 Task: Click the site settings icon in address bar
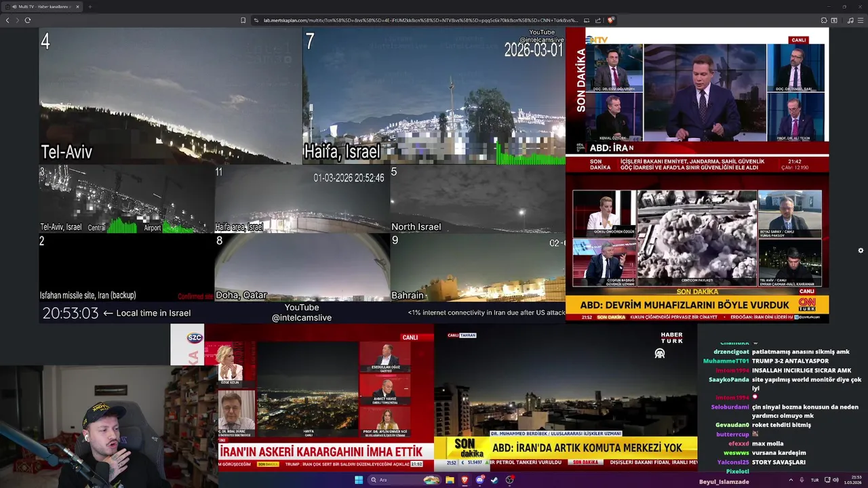click(x=256, y=20)
